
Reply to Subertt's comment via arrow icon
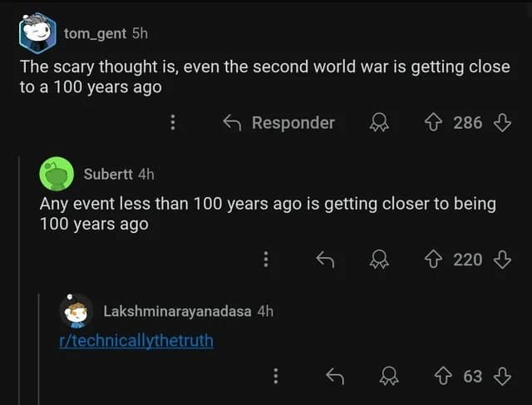(325, 259)
